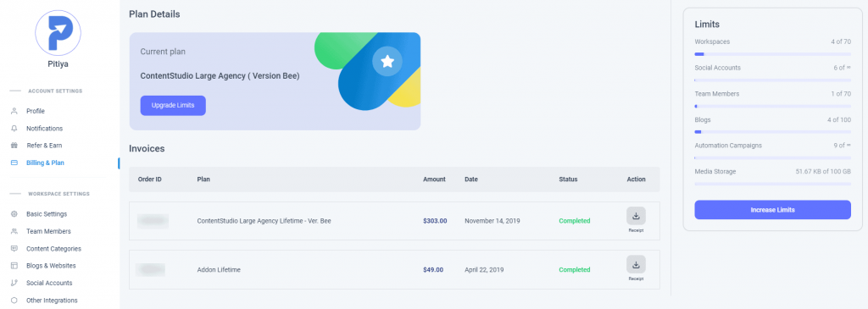Click the Blogs usage progress bar
The image size is (868, 309).
772,132
